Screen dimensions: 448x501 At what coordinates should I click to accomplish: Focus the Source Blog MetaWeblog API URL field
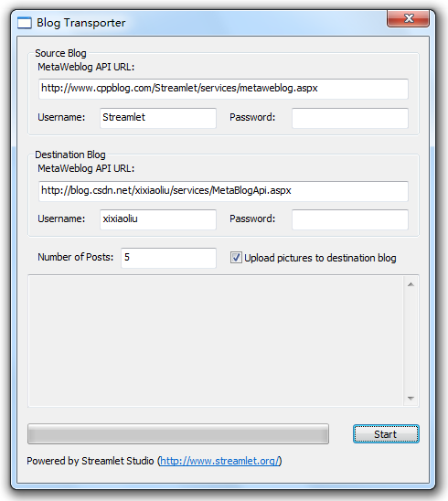[x=223, y=89]
